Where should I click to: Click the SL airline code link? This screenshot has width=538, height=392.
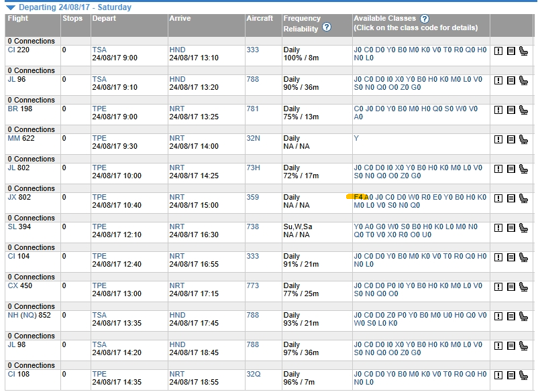pos(12,227)
